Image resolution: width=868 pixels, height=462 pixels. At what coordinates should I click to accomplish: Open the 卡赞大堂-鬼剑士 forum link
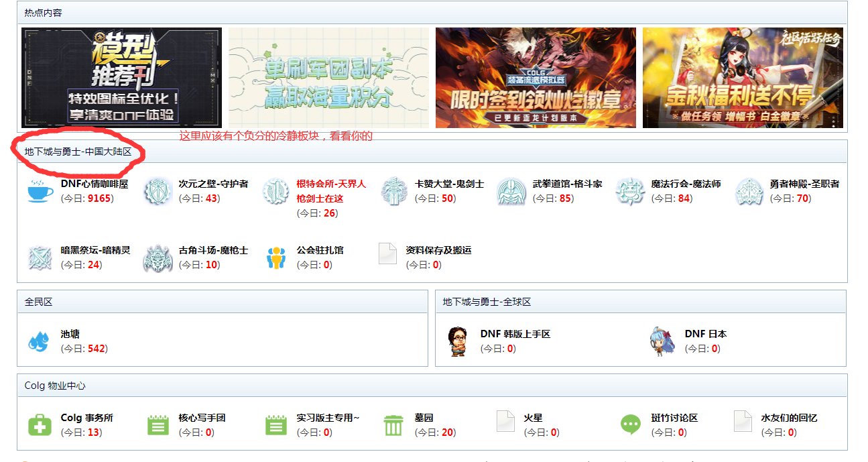[449, 184]
